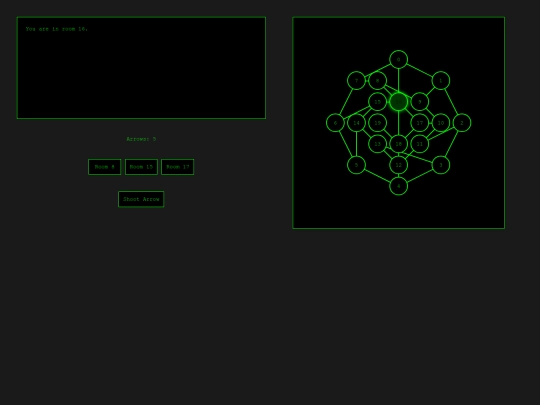Click the highlighted current room node 16

[398, 102]
